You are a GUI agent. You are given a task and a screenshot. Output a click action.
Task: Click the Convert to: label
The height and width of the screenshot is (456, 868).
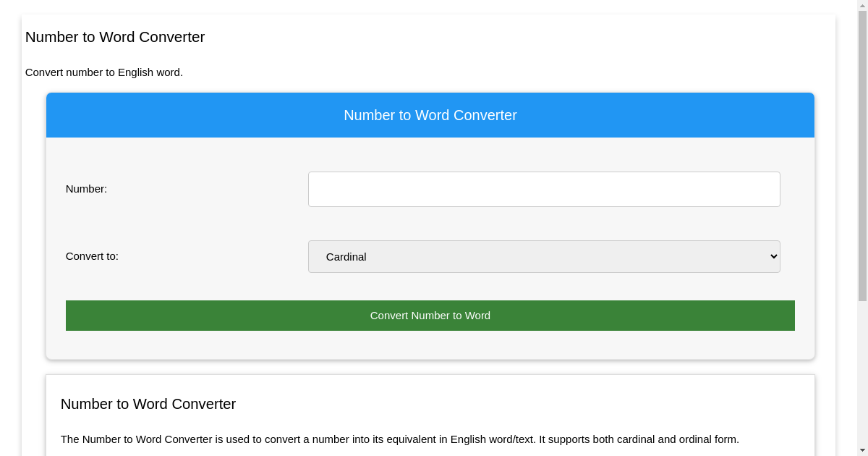click(92, 256)
